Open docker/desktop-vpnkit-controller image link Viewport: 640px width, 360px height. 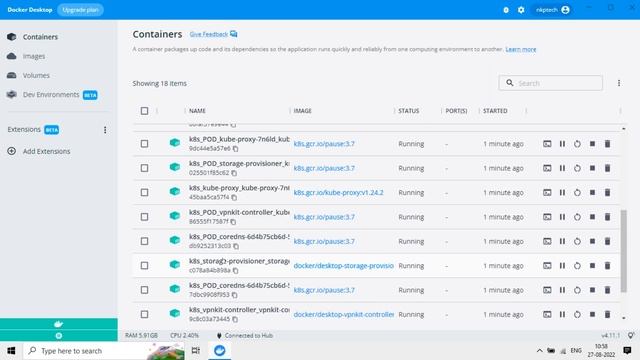[343, 314]
